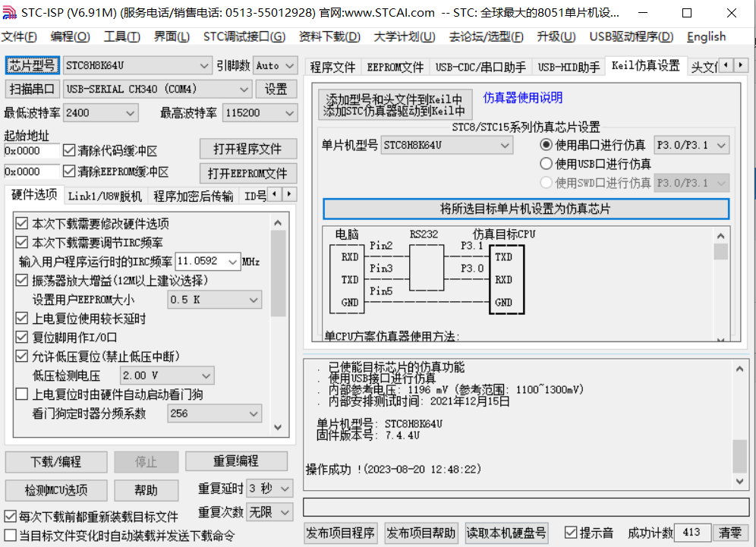
Task: Click 打开程序文件 button
Action: pos(247,149)
